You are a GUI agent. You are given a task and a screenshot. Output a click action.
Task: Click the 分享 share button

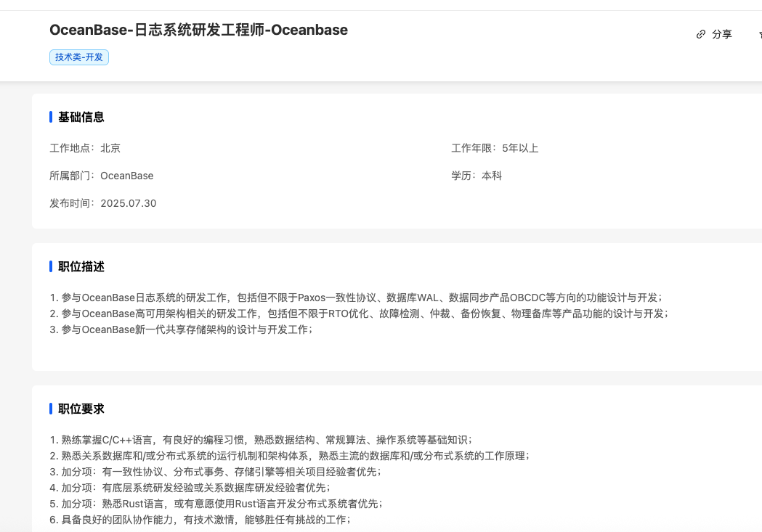coord(714,34)
